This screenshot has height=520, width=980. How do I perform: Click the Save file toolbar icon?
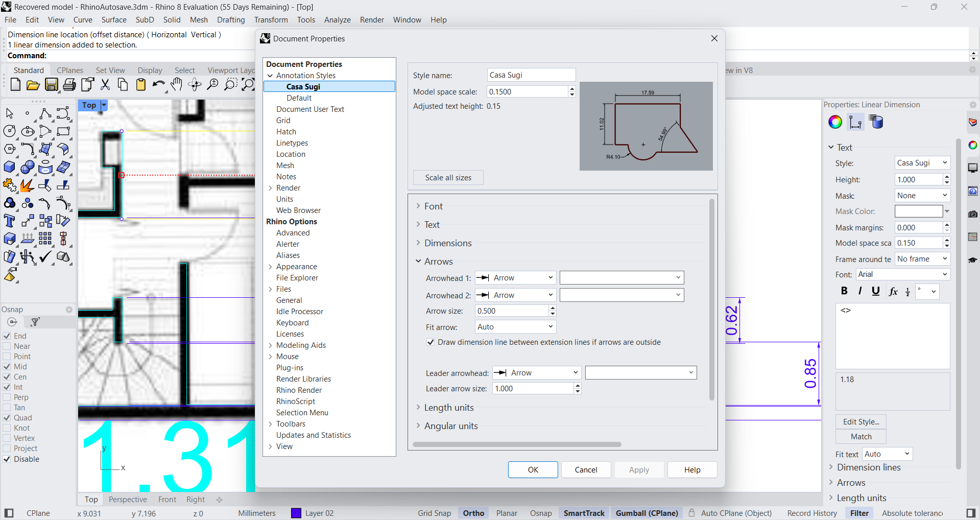(x=52, y=85)
